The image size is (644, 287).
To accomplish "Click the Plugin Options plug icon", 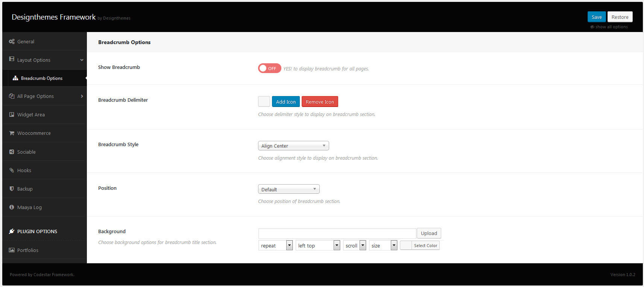I will [12, 231].
